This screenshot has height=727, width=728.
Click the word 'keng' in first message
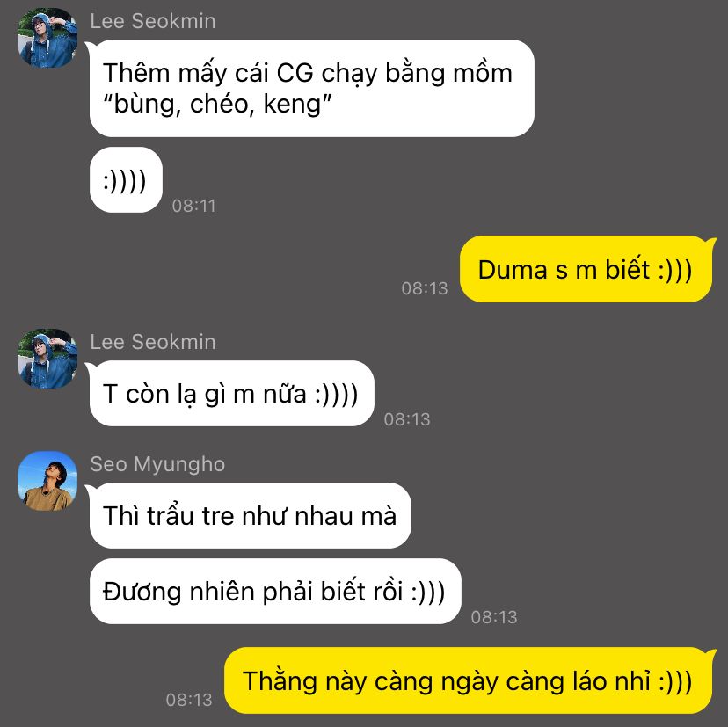tap(293, 105)
